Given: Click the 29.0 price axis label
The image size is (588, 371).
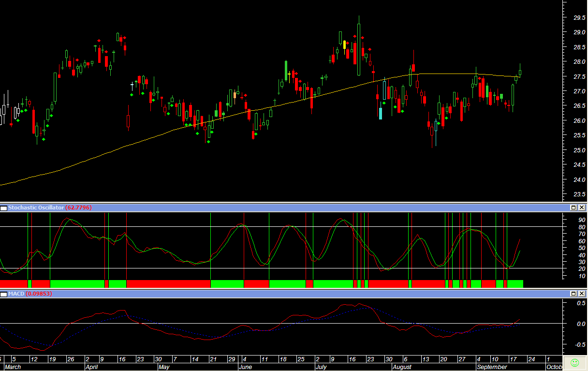Looking at the screenshot, I should (x=579, y=32).
